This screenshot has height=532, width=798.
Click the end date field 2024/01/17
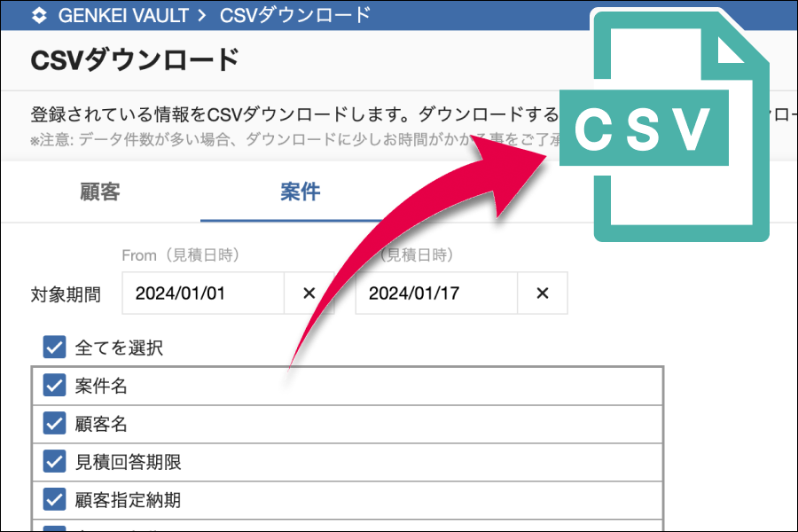pos(435,293)
